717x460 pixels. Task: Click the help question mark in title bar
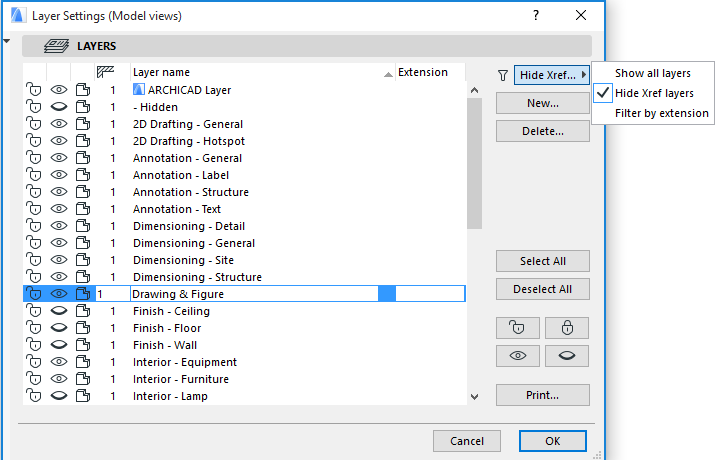tap(536, 16)
